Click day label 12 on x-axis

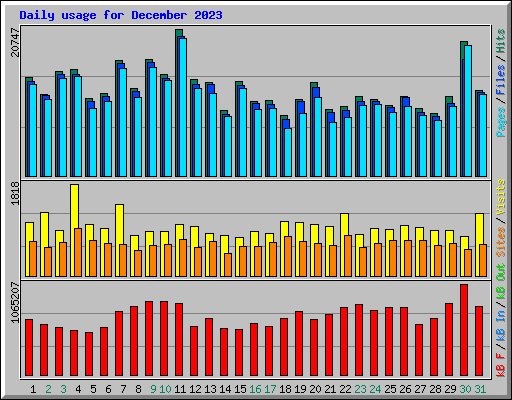click(x=195, y=389)
